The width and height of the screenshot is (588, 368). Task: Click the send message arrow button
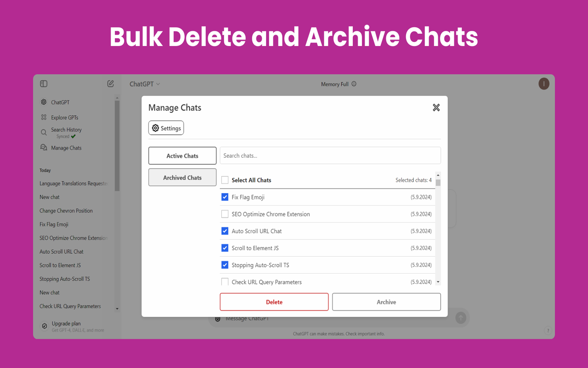pyautogui.click(x=461, y=318)
